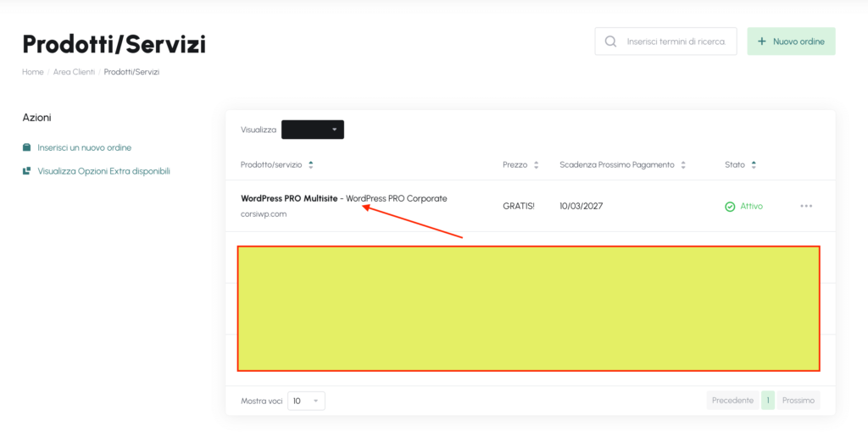The width and height of the screenshot is (868, 432).
Task: Click the icon beside Visualizza Opzioni Extra
Action: point(26,171)
